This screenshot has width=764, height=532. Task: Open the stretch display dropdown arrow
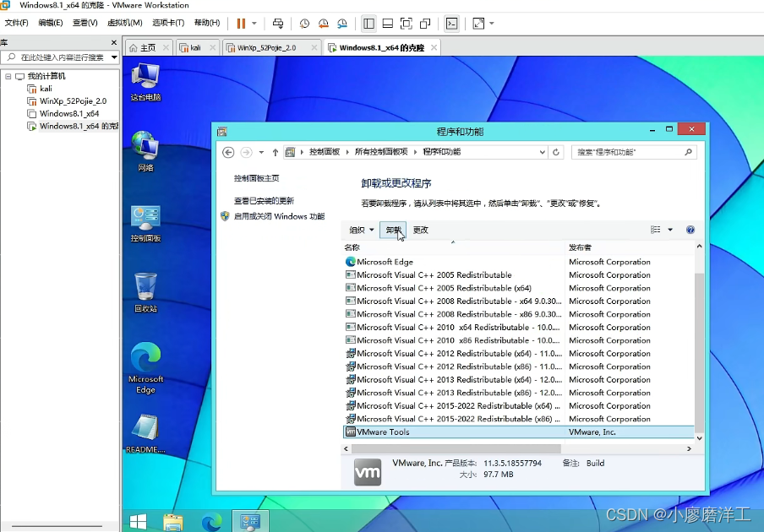tap(492, 24)
